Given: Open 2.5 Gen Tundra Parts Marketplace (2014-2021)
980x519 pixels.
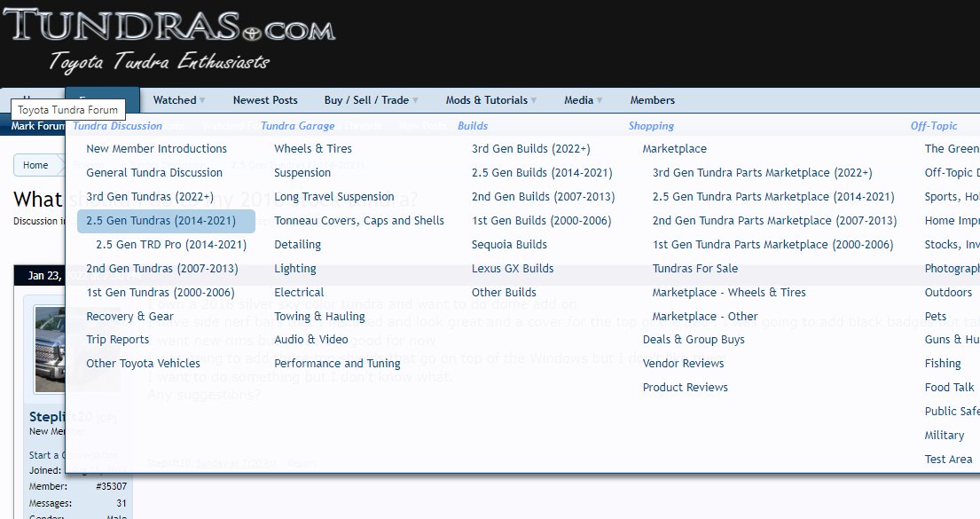Looking at the screenshot, I should pyautogui.click(x=773, y=196).
